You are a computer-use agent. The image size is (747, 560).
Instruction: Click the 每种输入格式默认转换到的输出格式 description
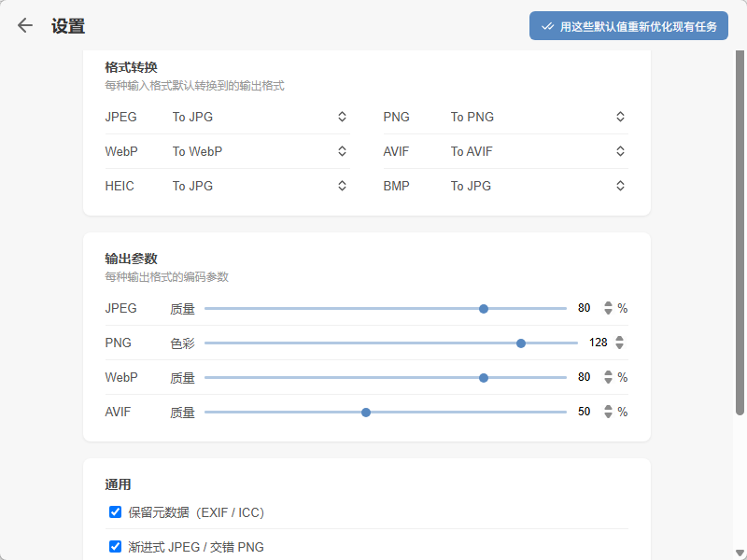(194, 86)
